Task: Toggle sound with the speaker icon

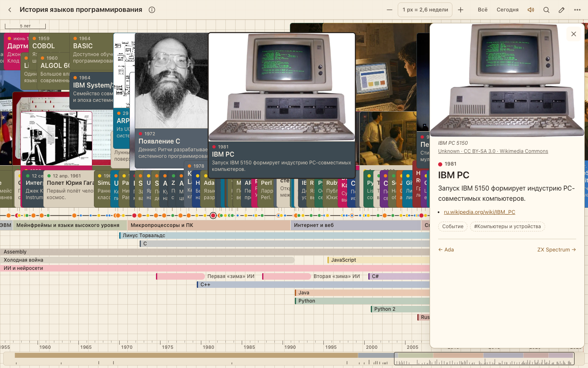Action: [531, 10]
